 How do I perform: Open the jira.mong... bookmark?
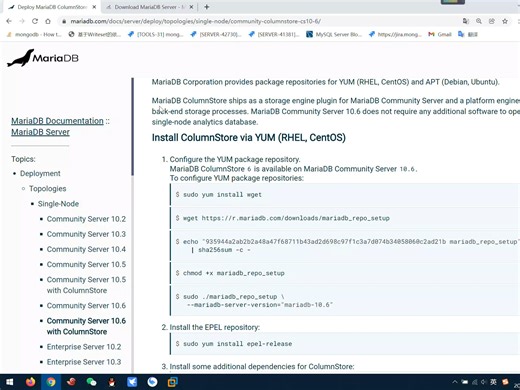pos(395,34)
